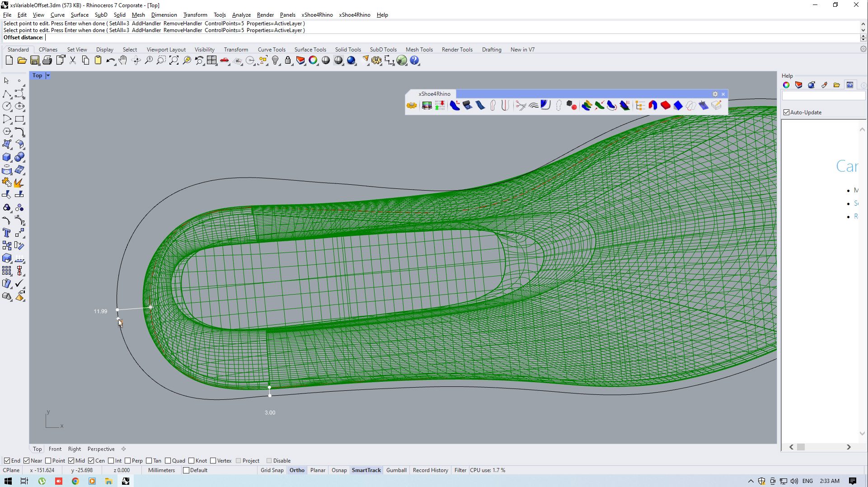The width and height of the screenshot is (868, 487).
Task: Click the Explode tool icon
Action: pos(19,183)
